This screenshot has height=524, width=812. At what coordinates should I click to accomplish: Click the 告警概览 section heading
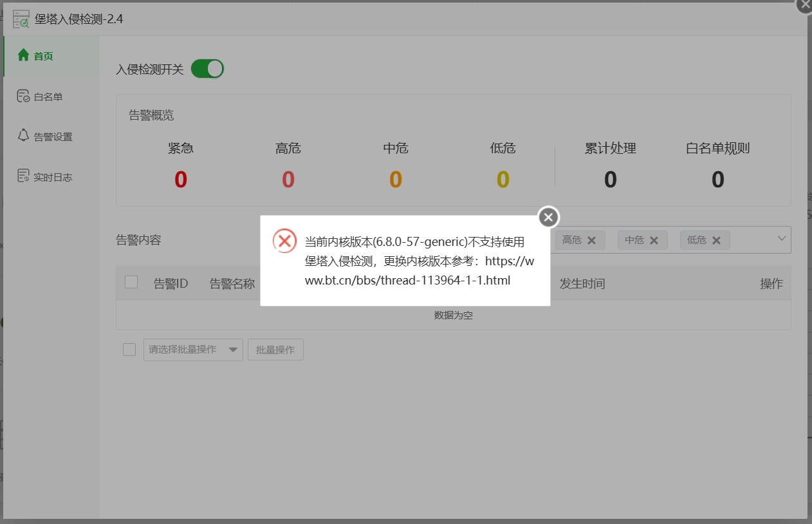pyautogui.click(x=151, y=115)
